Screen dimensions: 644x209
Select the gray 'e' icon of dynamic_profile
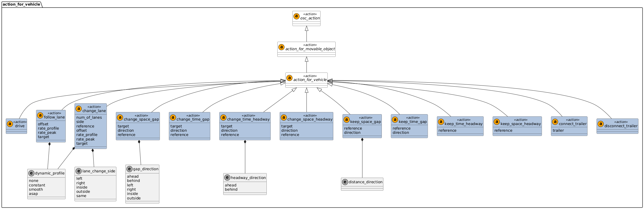[31, 173]
